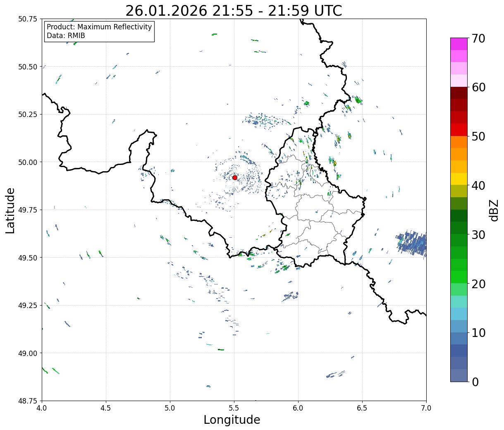Click the latitude tick label 48.75
This screenshot has height=430, width=504.
pyautogui.click(x=28, y=401)
